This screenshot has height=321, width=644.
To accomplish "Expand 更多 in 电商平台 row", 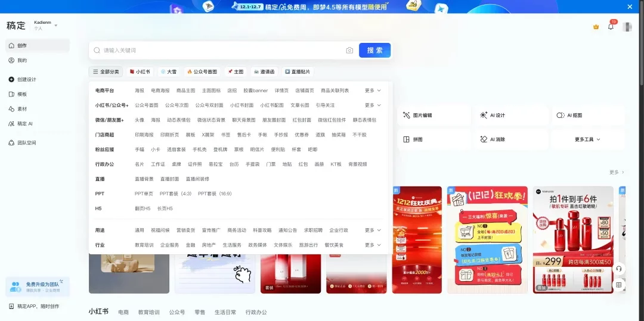I will (x=373, y=90).
